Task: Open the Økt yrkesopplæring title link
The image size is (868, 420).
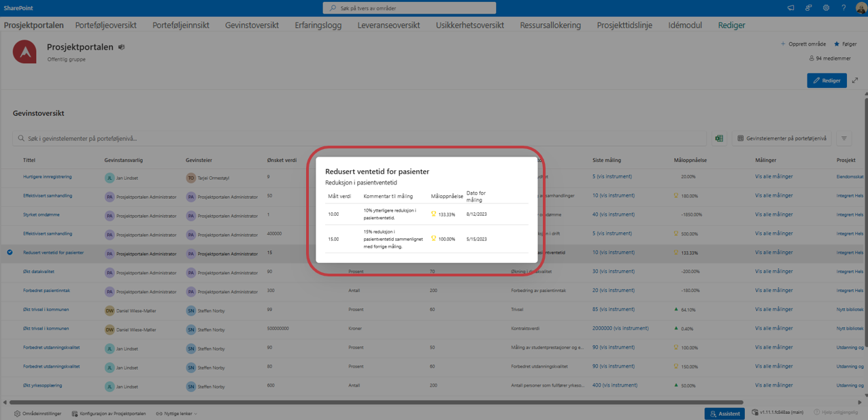Action: coord(42,385)
